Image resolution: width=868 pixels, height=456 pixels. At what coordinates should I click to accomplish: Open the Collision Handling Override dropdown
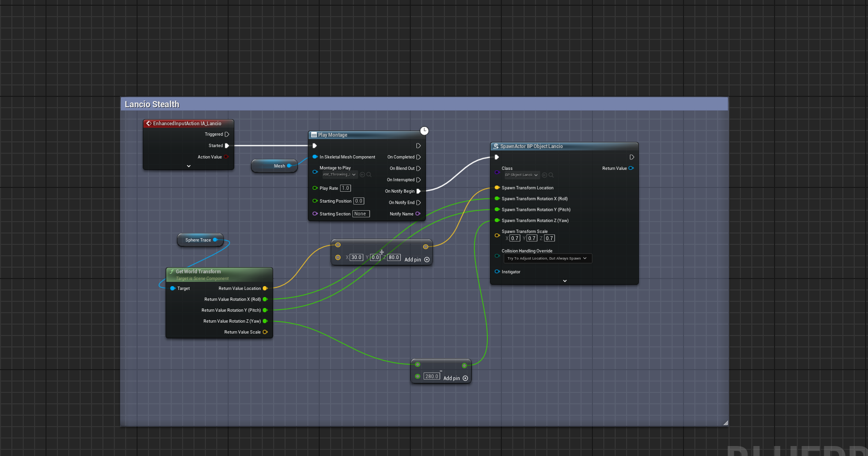548,259
